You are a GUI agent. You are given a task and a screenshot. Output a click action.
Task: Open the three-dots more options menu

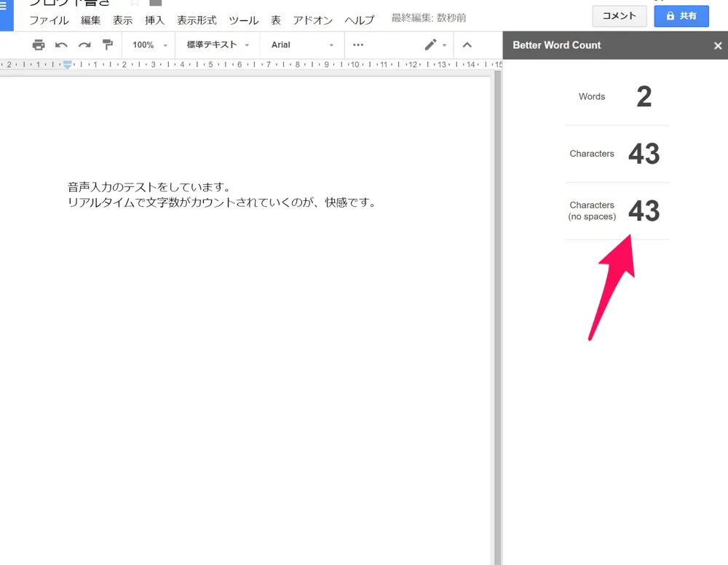(x=358, y=45)
